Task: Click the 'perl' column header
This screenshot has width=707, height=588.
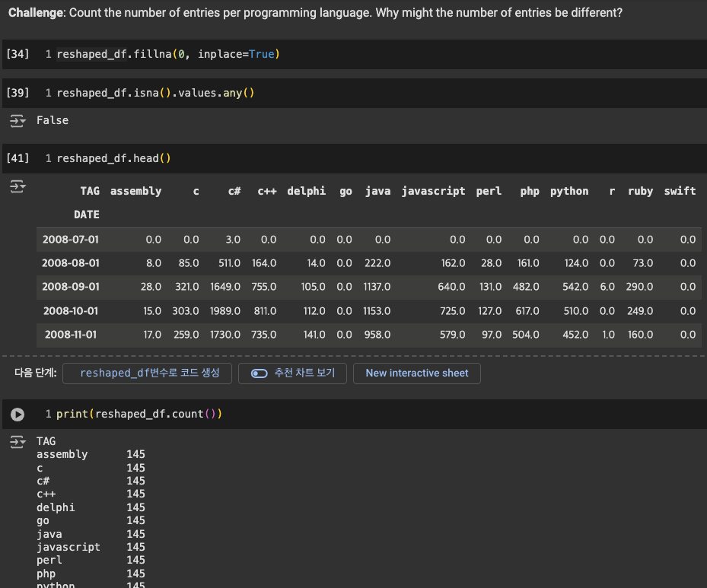Action: [x=489, y=191]
